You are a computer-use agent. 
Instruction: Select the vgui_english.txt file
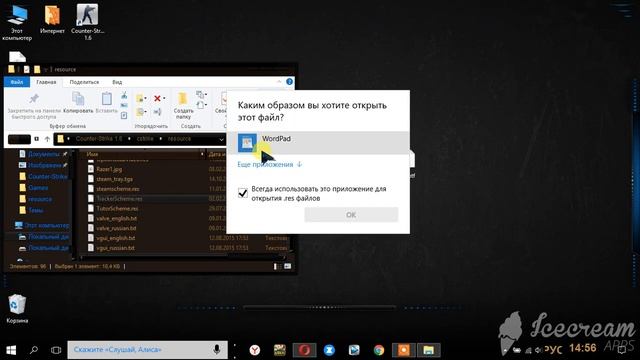pyautogui.click(x=116, y=238)
